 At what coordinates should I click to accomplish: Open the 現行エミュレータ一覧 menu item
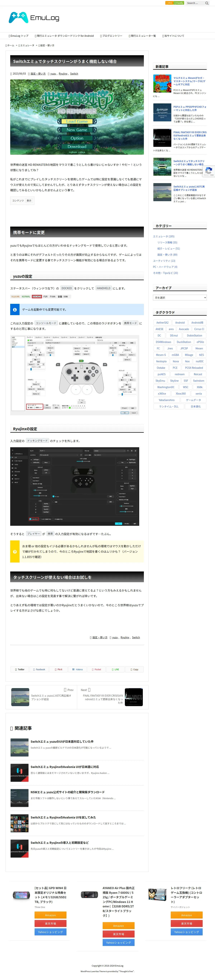point(142,36)
